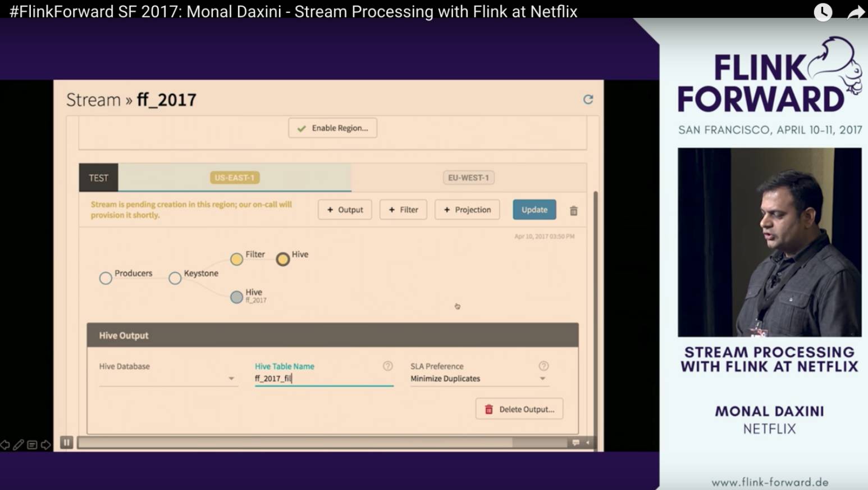Open help for SLA Preference

[x=543, y=366]
